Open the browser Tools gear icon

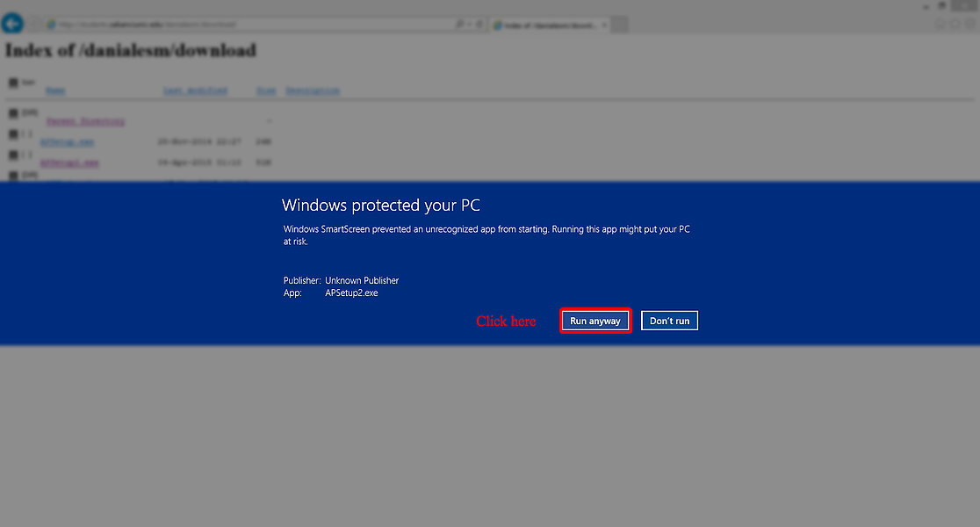tap(970, 24)
